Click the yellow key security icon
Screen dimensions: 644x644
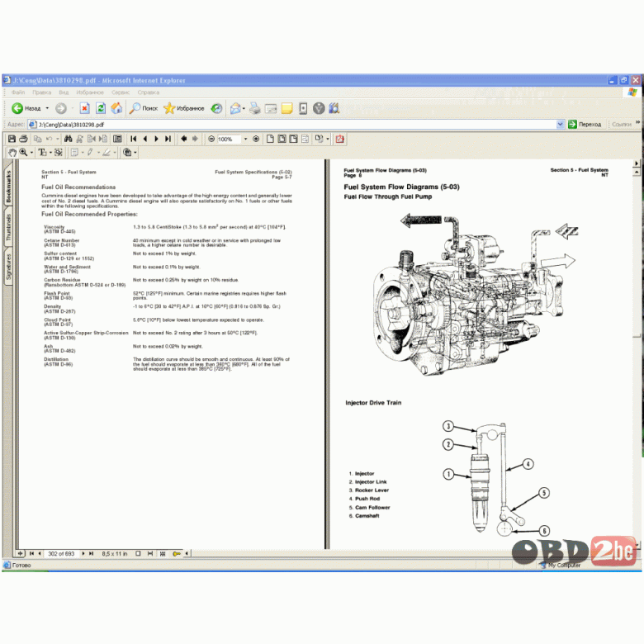pyautogui.click(x=177, y=554)
